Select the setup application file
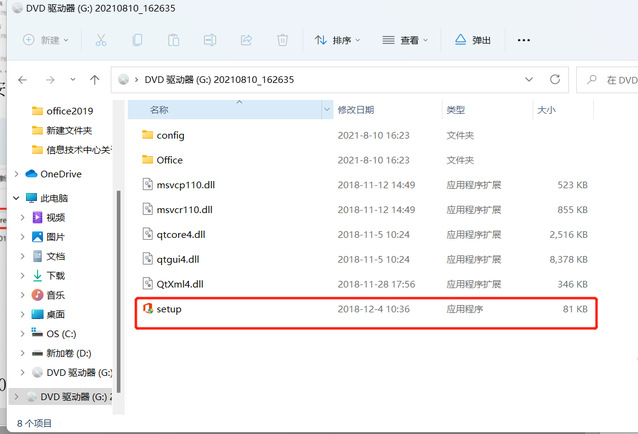This screenshot has height=434, width=638. [169, 310]
